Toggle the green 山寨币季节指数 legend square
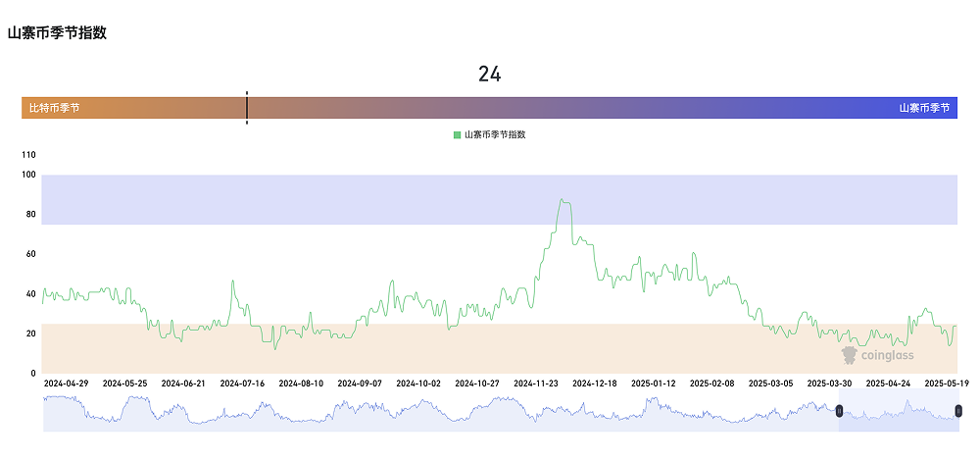 click(x=457, y=135)
